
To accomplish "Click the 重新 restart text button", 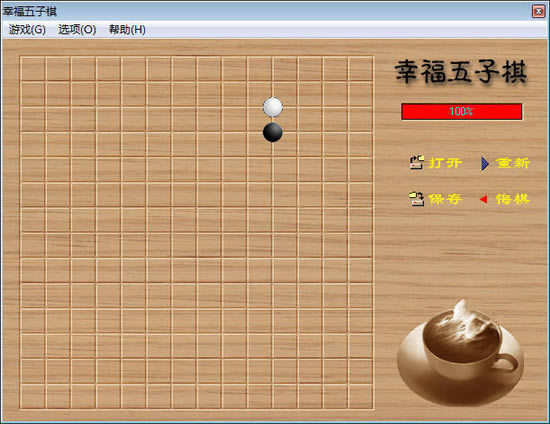I will (512, 163).
